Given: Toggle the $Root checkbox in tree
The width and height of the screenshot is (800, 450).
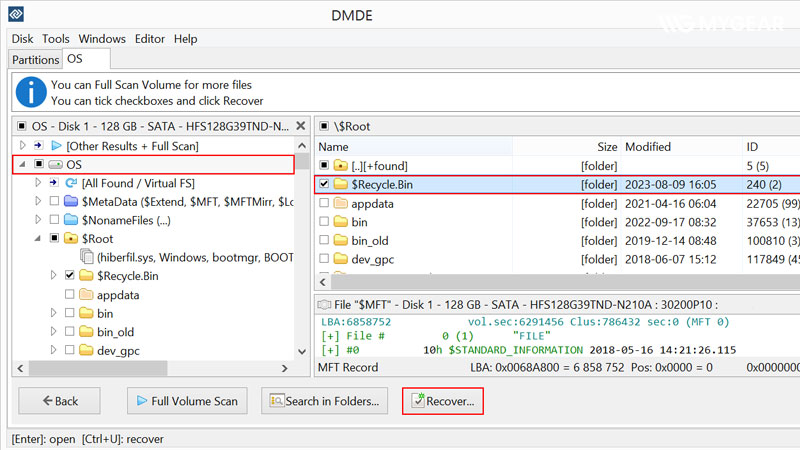Looking at the screenshot, I should tap(54, 238).
